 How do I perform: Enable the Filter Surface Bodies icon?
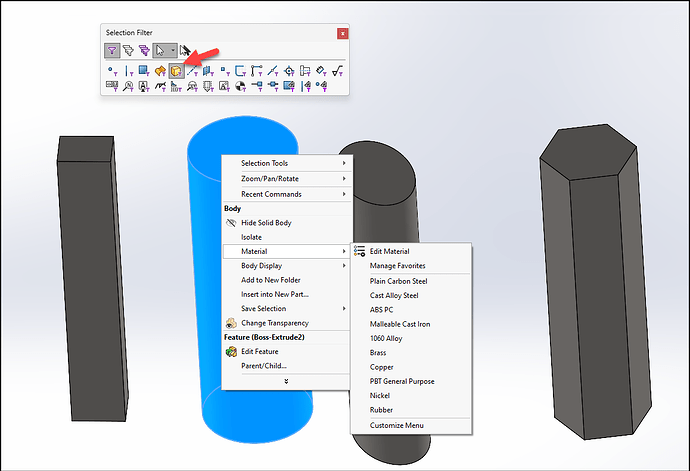(160, 70)
